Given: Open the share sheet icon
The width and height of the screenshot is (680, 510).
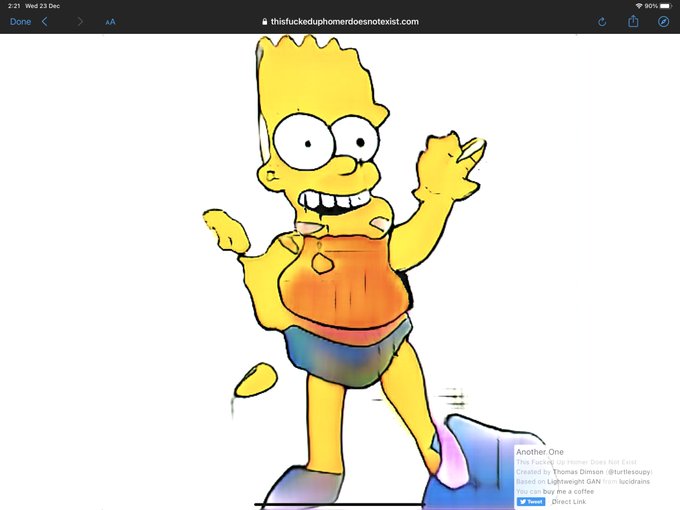Looking at the screenshot, I should click(633, 21).
